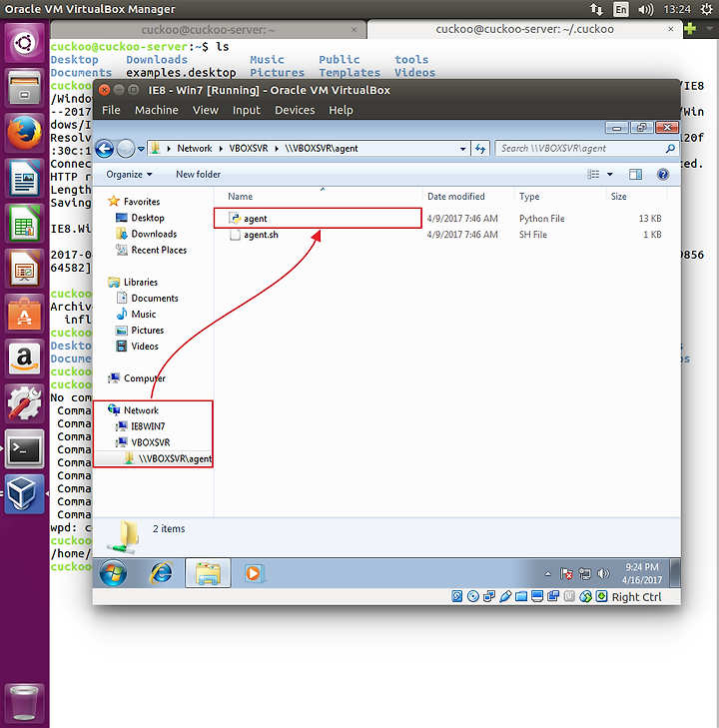Image resolution: width=719 pixels, height=728 pixels.
Task: Open Windows Media Player from the taskbar
Action: click(x=254, y=573)
